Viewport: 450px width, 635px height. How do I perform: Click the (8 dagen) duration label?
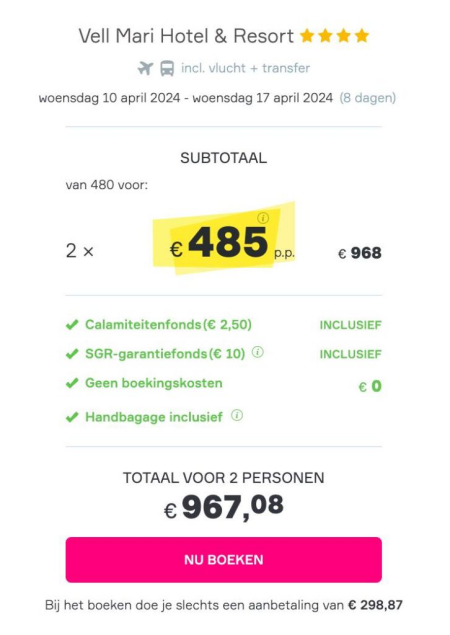pyautogui.click(x=367, y=98)
